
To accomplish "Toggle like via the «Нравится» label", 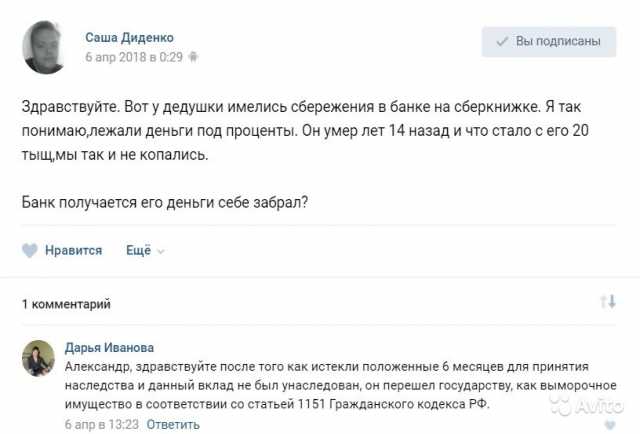I will (74, 250).
